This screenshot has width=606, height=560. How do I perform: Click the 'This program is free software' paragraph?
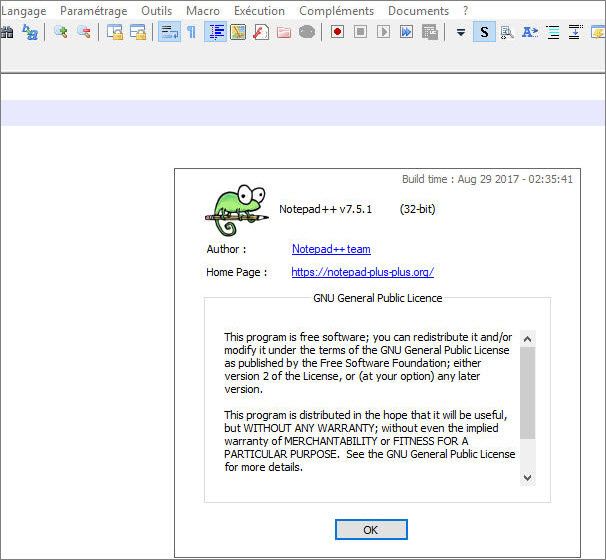click(x=368, y=363)
